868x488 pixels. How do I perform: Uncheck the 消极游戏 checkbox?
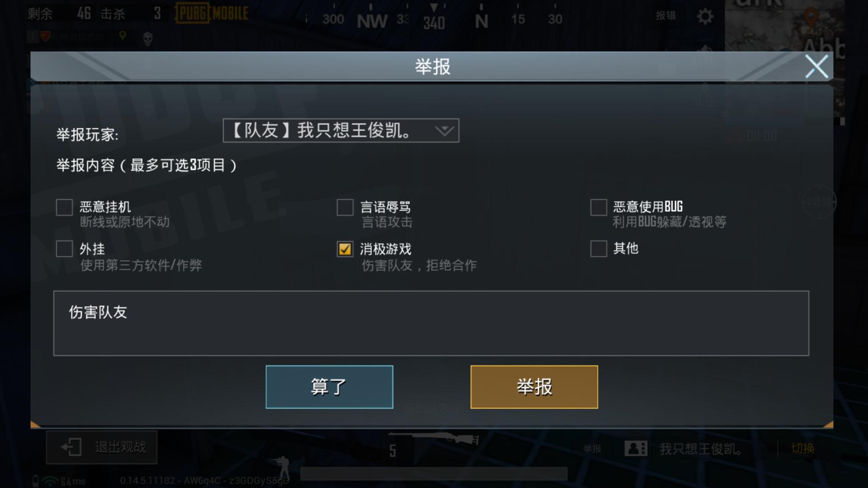click(x=345, y=249)
